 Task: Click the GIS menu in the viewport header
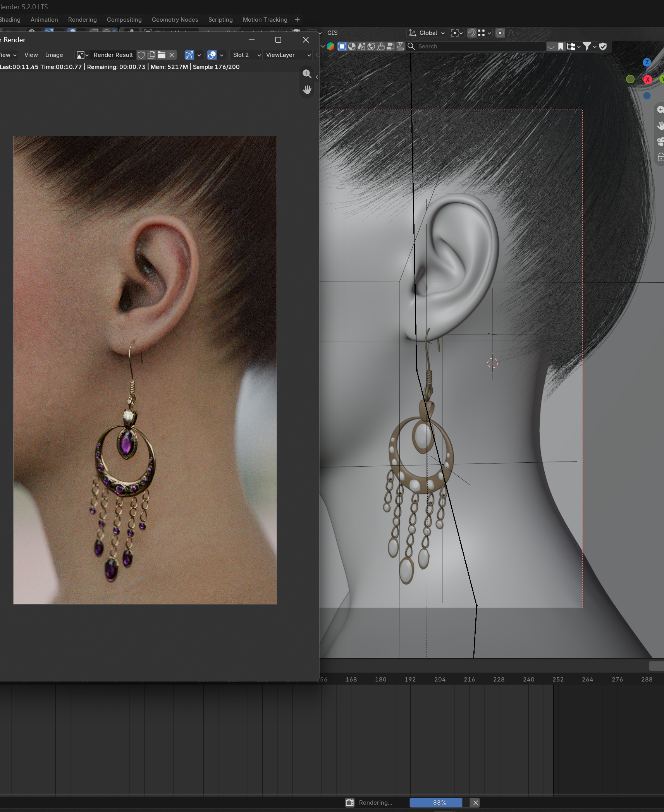[x=332, y=33]
